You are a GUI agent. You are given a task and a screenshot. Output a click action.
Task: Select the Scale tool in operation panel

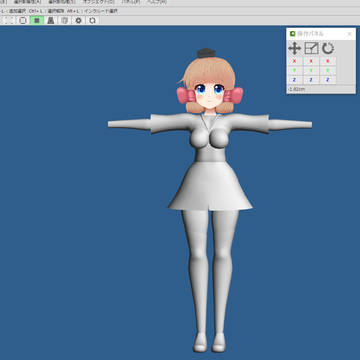(311, 49)
